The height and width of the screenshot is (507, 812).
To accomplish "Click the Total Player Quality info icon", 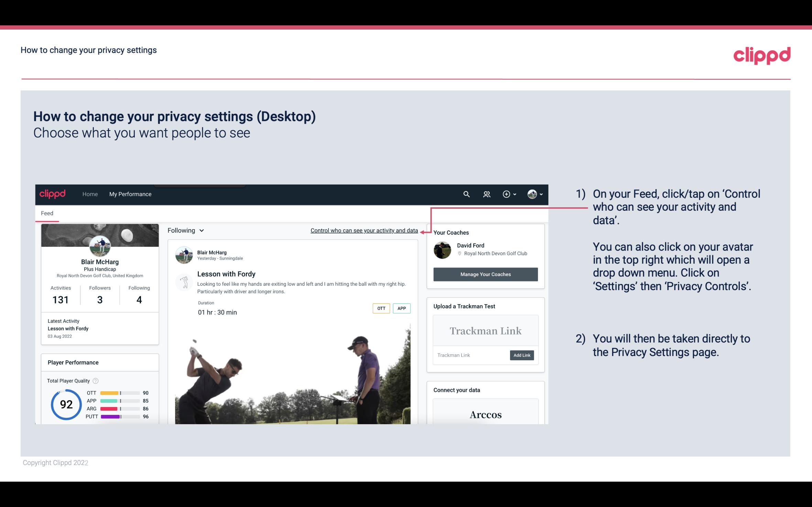I will (95, 381).
